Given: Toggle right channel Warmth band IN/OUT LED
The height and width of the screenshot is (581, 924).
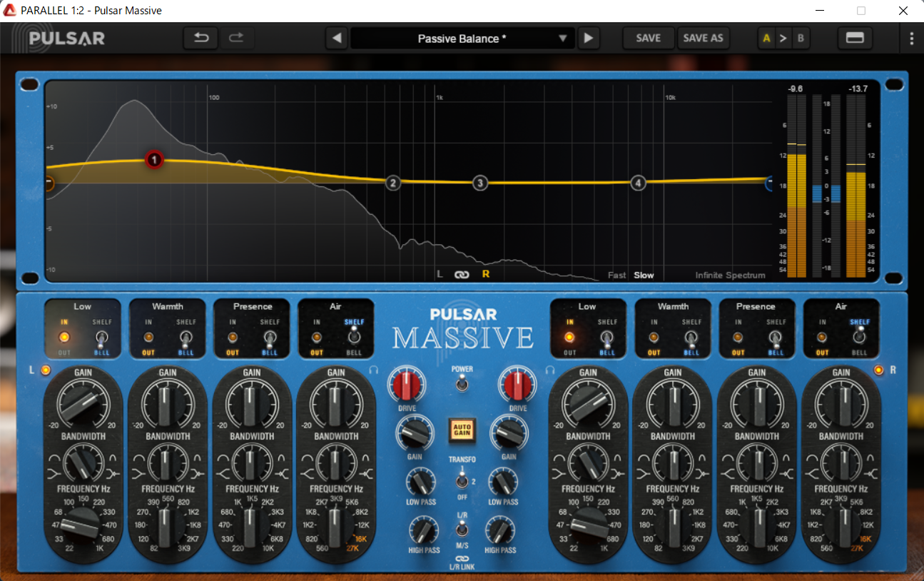Looking at the screenshot, I should 654,337.
